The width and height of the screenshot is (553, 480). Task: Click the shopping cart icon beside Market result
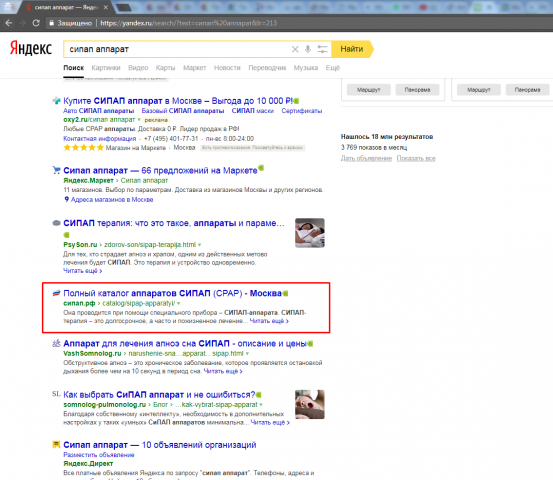tap(56, 170)
